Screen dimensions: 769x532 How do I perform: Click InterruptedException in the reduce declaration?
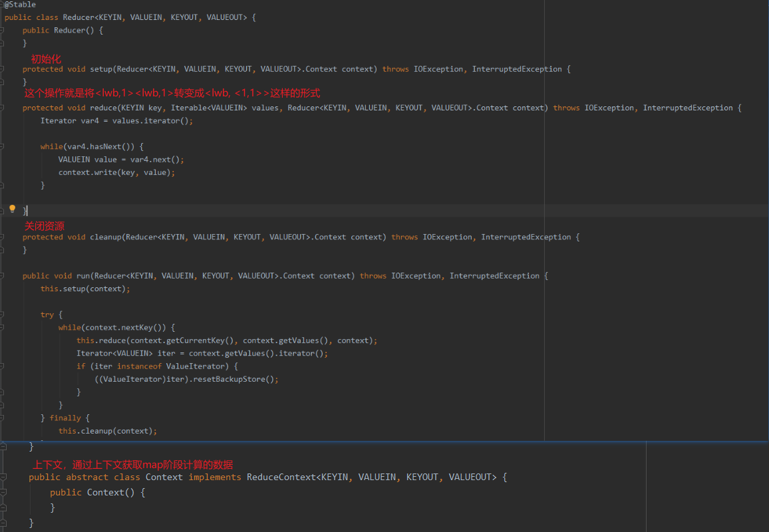click(688, 108)
